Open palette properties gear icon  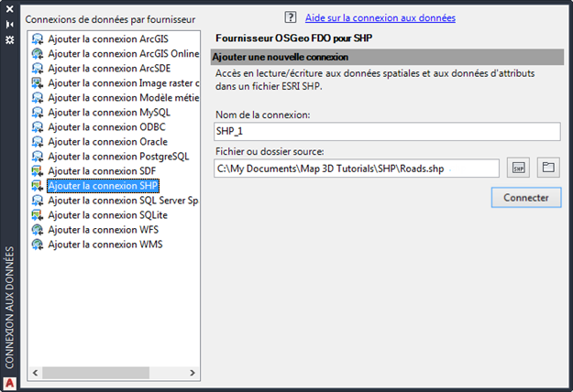[9, 39]
